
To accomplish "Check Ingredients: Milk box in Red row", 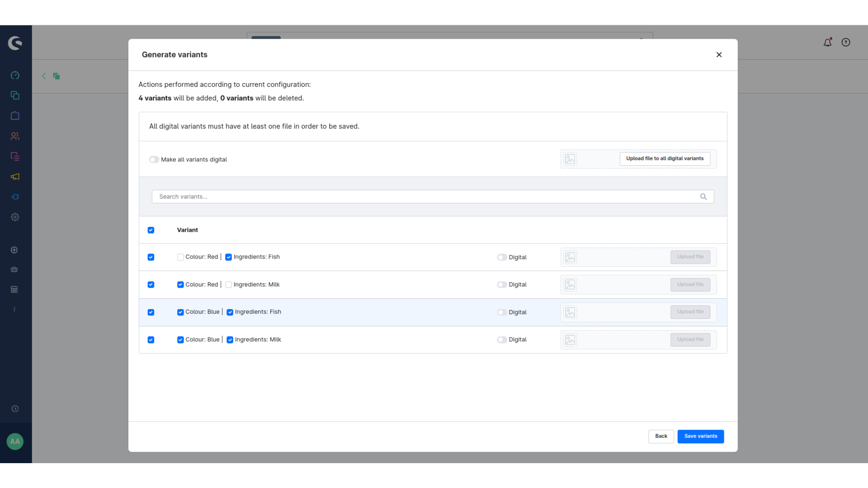I will pyautogui.click(x=228, y=285).
